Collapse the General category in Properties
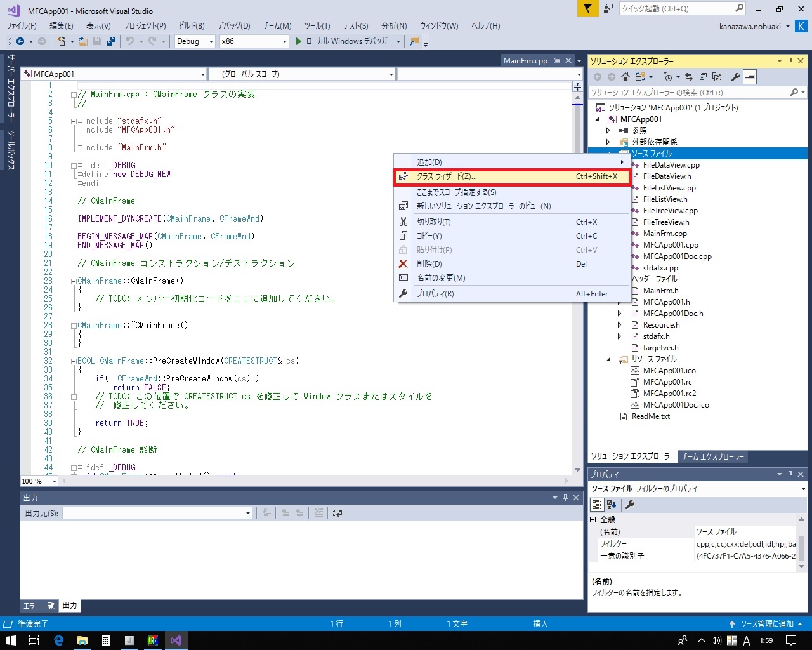812x650 pixels. pos(594,519)
